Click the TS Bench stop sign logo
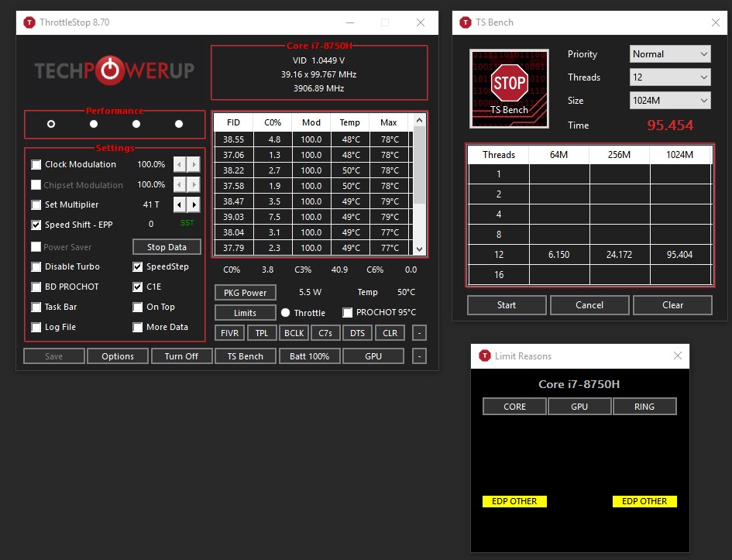This screenshot has width=732, height=560. (509, 88)
